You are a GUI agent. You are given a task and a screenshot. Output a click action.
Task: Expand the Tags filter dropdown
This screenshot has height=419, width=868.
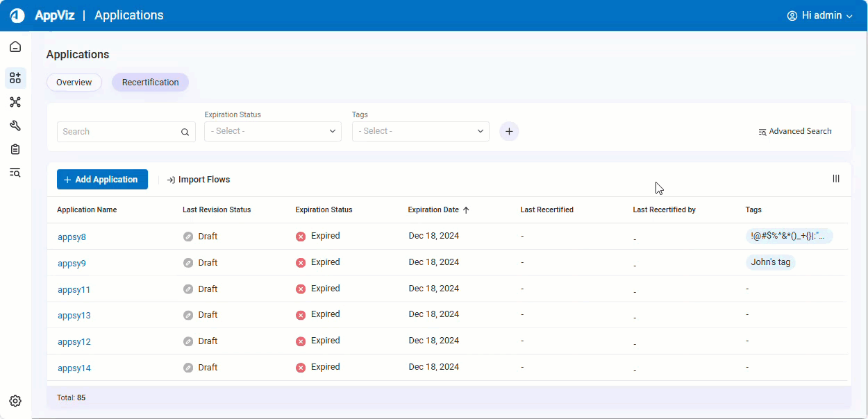coord(420,131)
